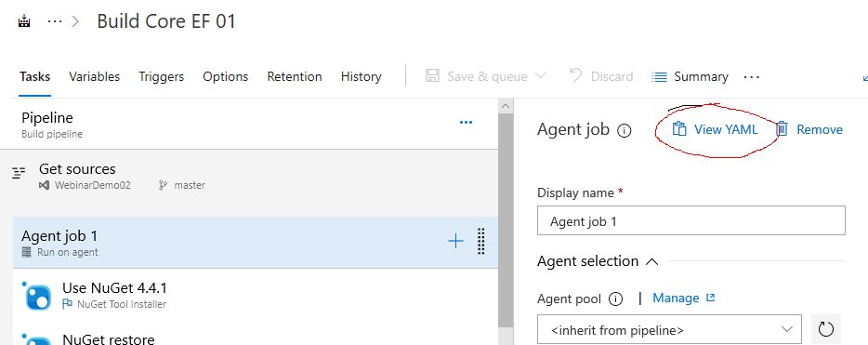The height and width of the screenshot is (345, 868).
Task: Select the Use NuGet 4.4.1 task
Action: 256,295
